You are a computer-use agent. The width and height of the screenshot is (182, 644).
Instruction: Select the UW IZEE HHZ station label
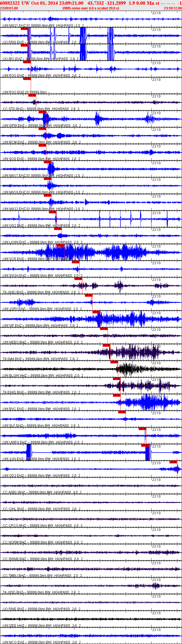(x=42, y=626)
